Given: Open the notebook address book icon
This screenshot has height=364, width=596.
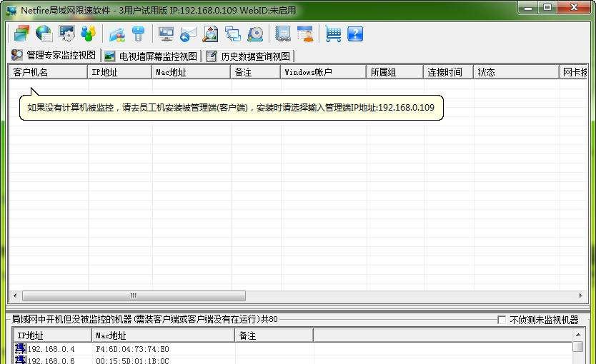Looking at the screenshot, I should [283, 34].
